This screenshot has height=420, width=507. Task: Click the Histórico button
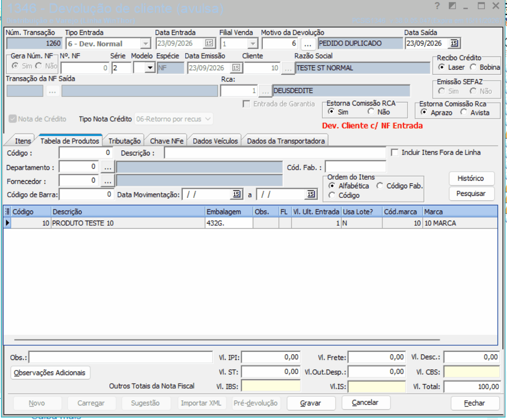click(471, 178)
